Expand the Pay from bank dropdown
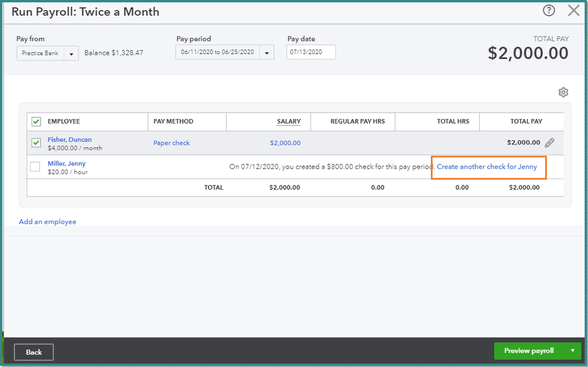The width and height of the screenshot is (588, 367). (x=71, y=53)
